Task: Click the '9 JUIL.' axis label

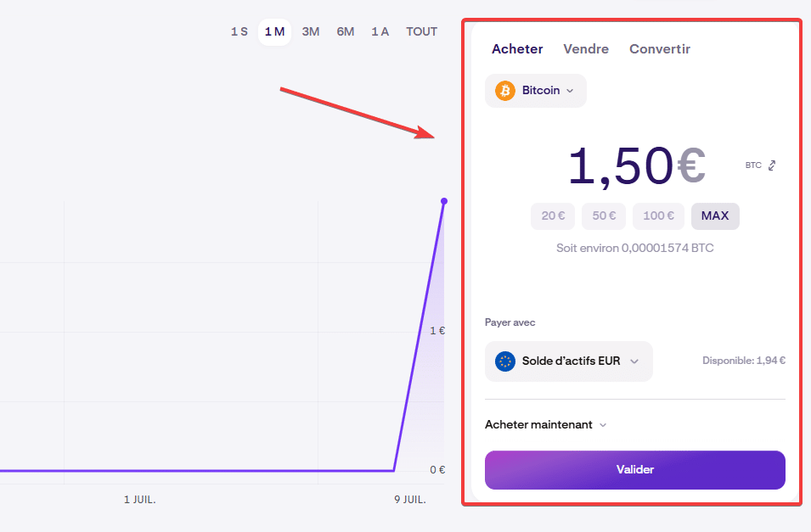Action: 409,500
